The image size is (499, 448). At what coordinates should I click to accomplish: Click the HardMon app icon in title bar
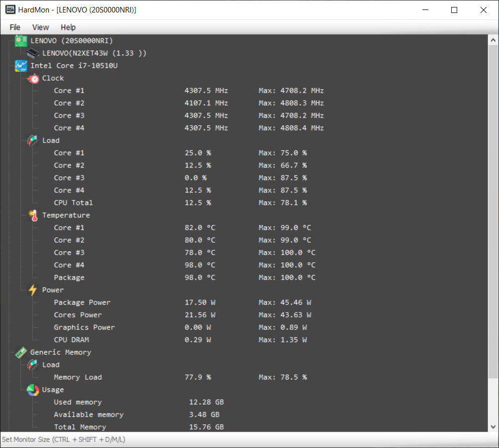point(10,9)
